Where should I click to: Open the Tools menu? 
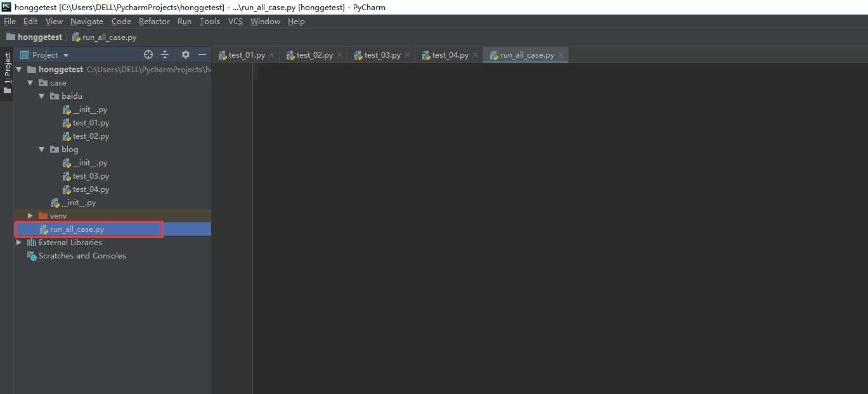[x=210, y=22]
